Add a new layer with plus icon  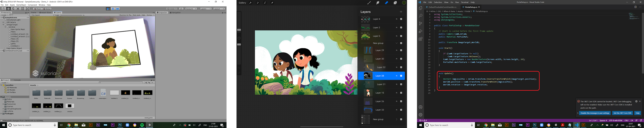click(401, 12)
